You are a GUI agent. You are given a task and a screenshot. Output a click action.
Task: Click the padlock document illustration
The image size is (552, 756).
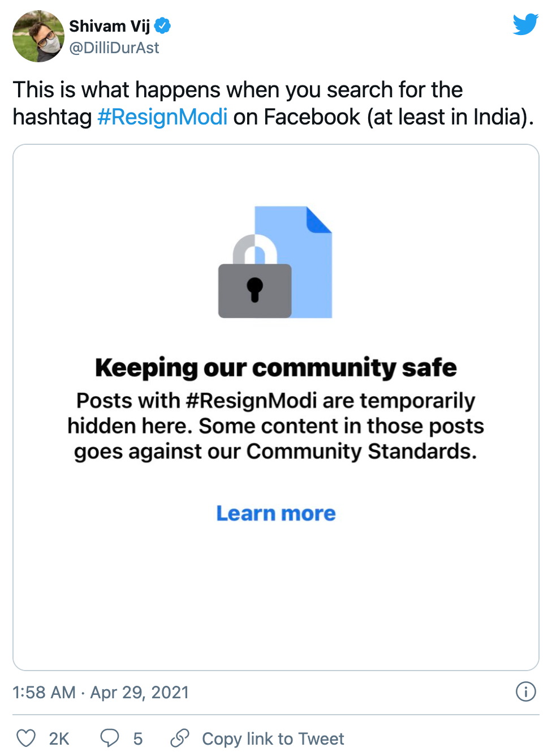click(x=275, y=262)
